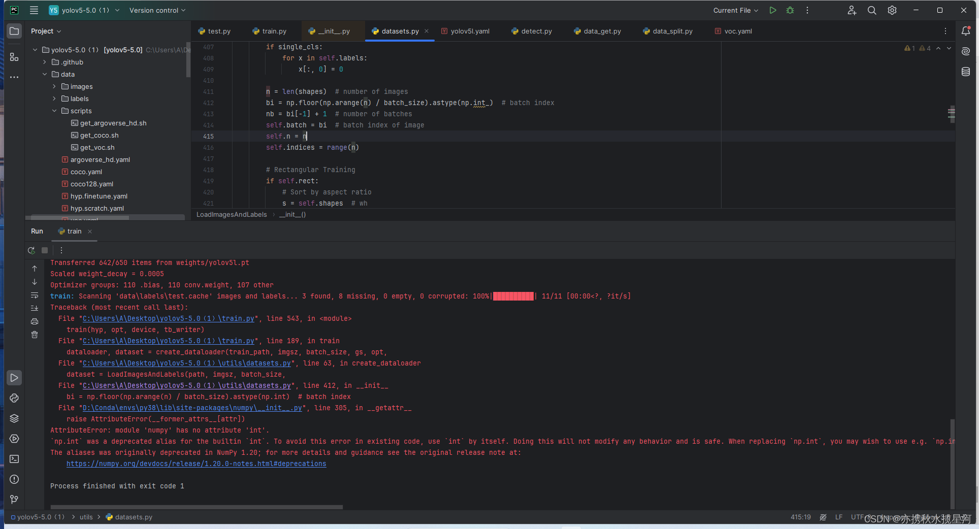Toggle scroll to end in console
The image size is (980, 529).
tap(35, 308)
